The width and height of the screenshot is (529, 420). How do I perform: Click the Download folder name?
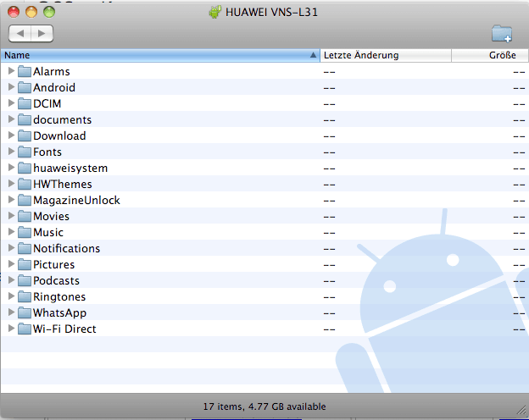coord(59,135)
